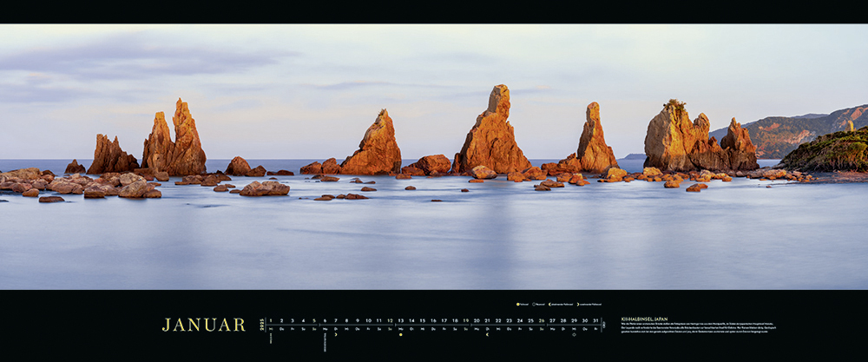Select the Neumond legend icon
868x362 pixels.
(534, 304)
